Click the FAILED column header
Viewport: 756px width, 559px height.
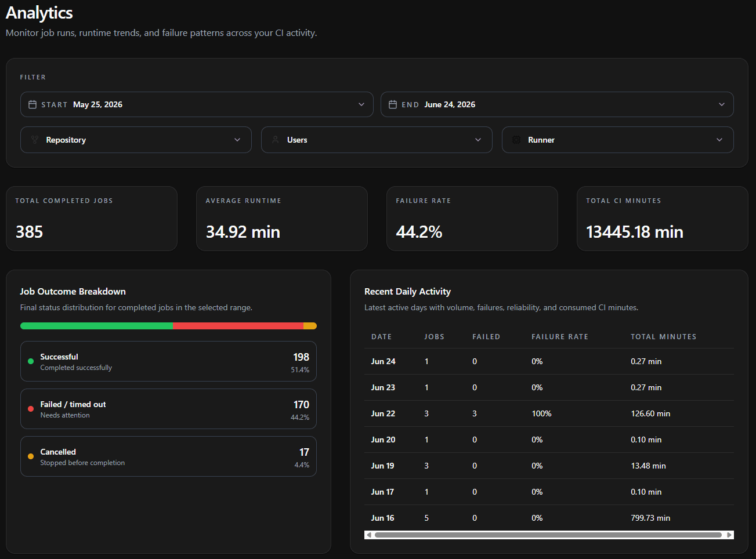[486, 337]
